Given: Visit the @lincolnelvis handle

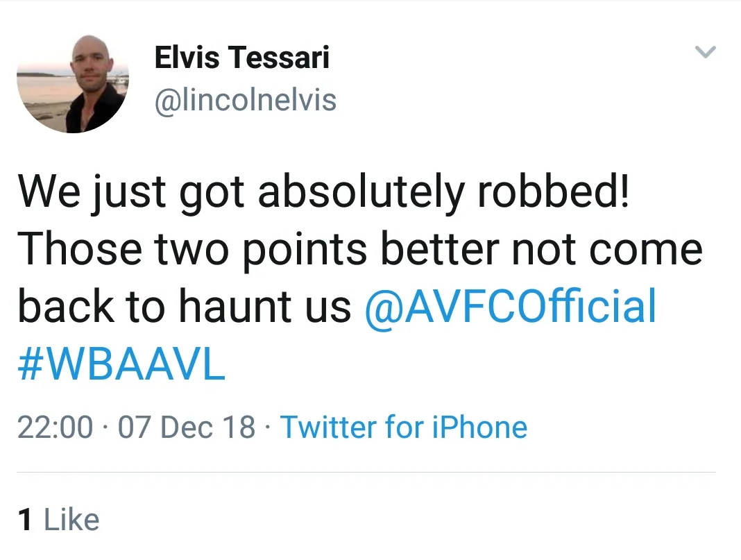Looking at the screenshot, I should (x=245, y=100).
